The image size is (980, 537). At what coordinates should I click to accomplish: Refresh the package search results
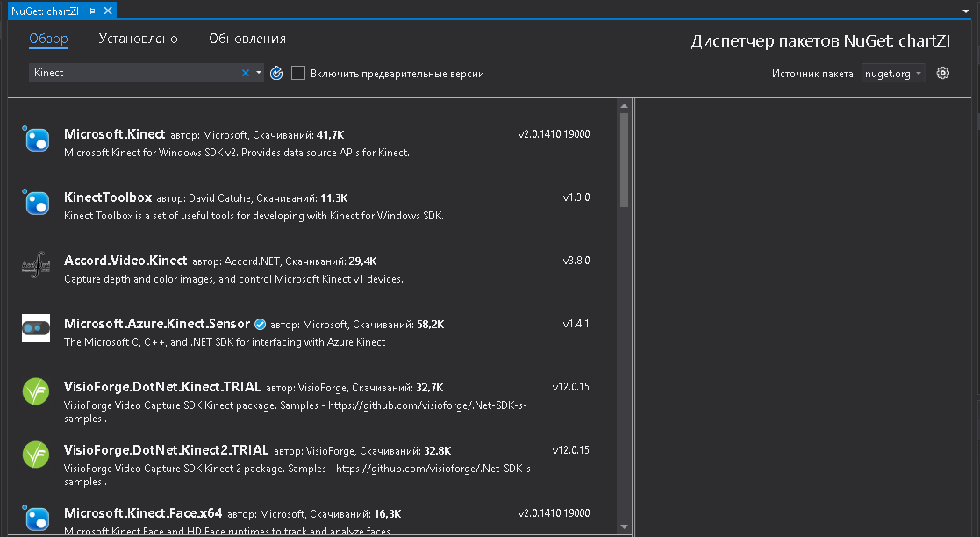tap(276, 73)
